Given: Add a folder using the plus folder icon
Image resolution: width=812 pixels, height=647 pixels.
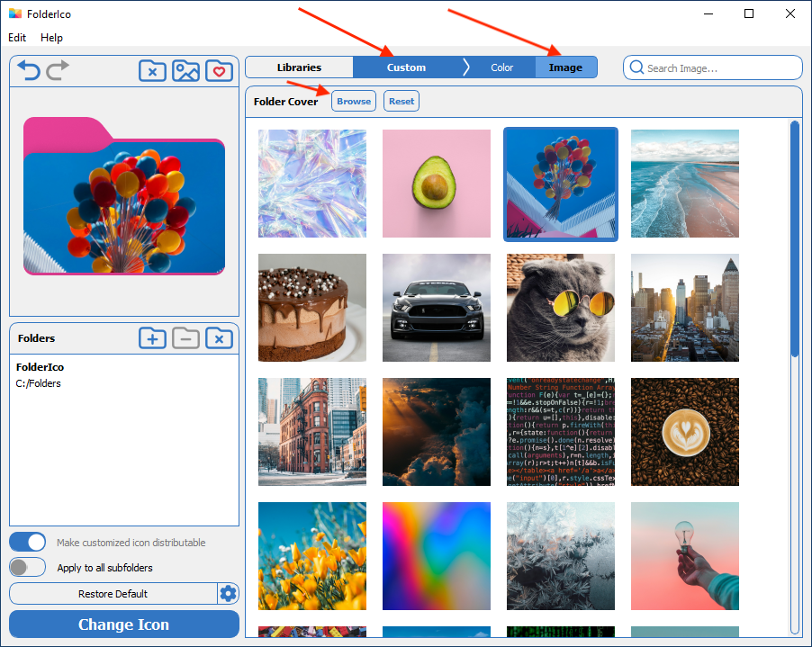Looking at the screenshot, I should [x=152, y=338].
